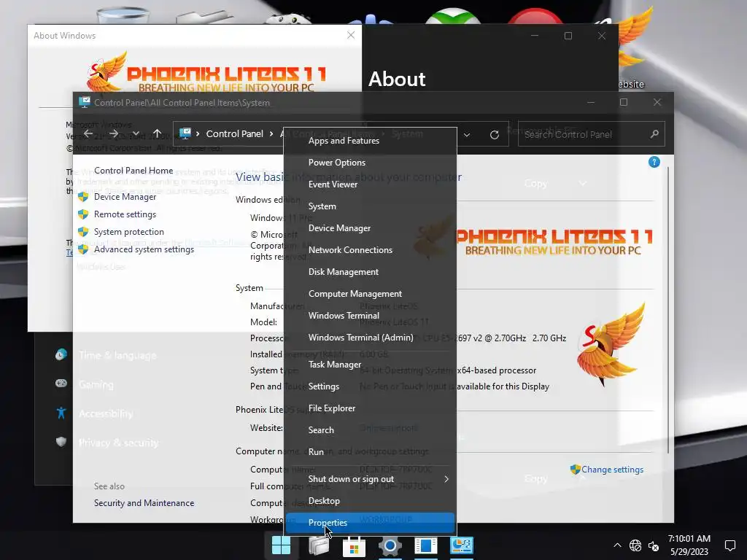This screenshot has height=560, width=747.
Task: Open Device Manager sidebar link
Action: [x=125, y=197]
